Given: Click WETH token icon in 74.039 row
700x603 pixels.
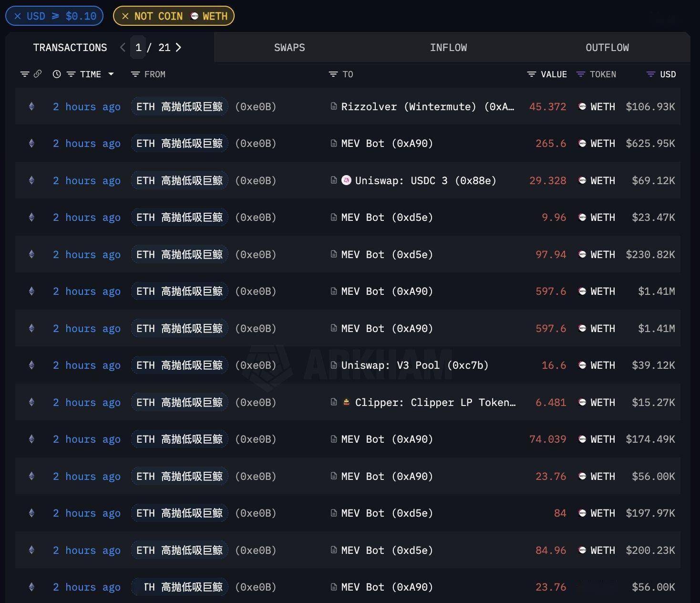Looking at the screenshot, I should 582,439.
